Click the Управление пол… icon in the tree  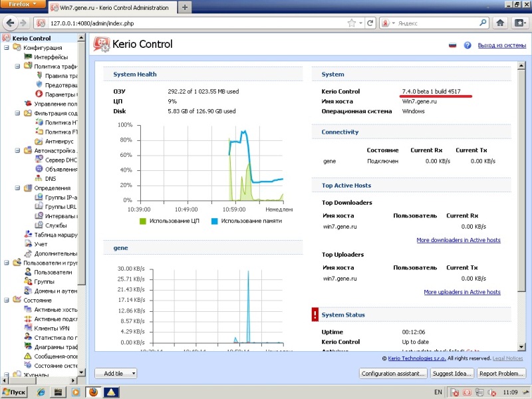28,104
